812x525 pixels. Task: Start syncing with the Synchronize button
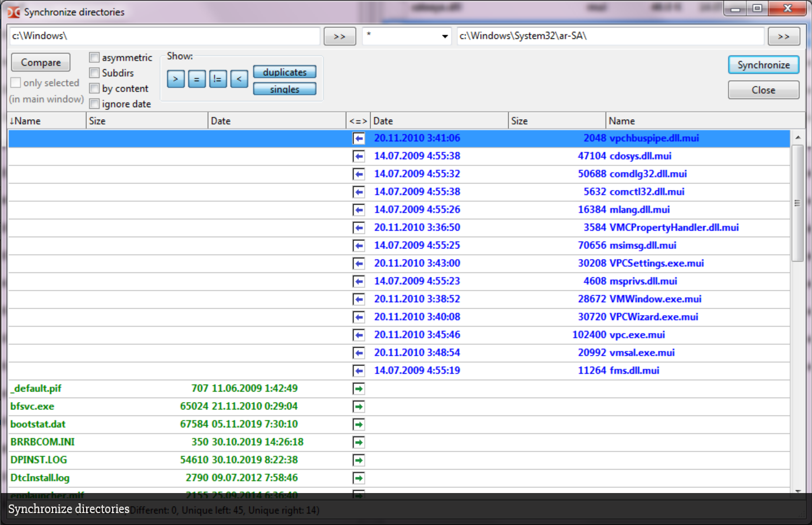(763, 65)
